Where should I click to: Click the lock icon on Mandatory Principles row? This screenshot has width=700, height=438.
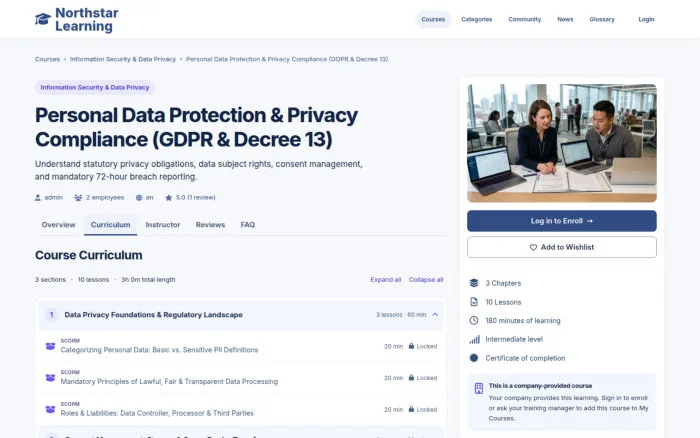pos(411,378)
